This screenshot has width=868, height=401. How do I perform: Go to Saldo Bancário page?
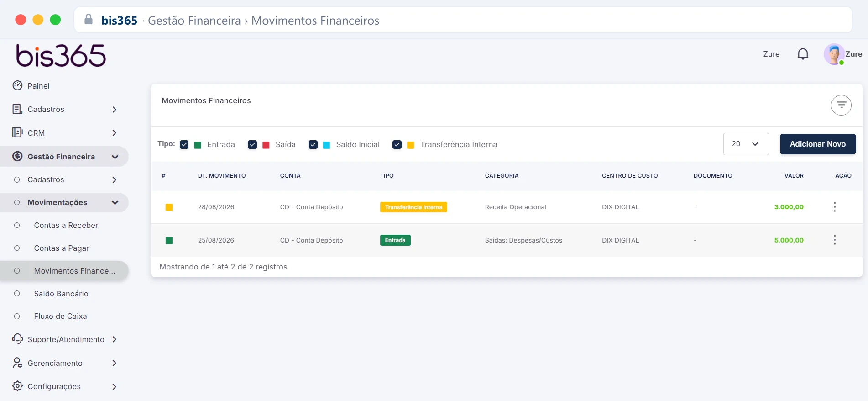61,294
